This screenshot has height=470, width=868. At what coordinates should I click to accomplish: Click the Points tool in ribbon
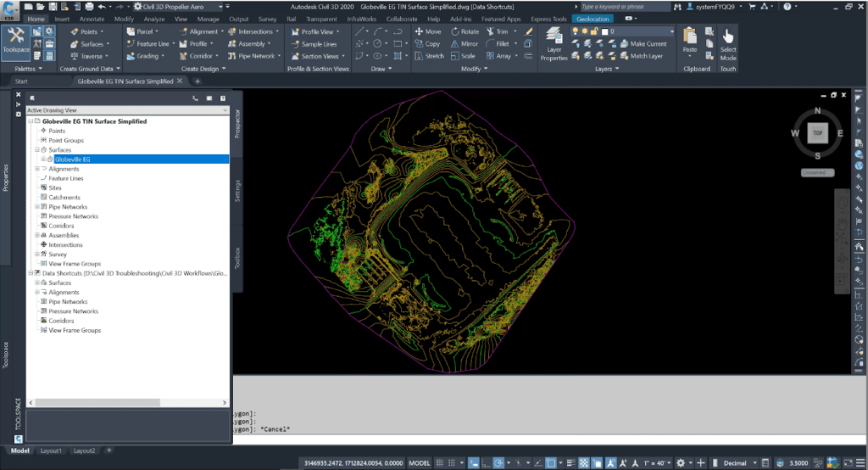87,31
